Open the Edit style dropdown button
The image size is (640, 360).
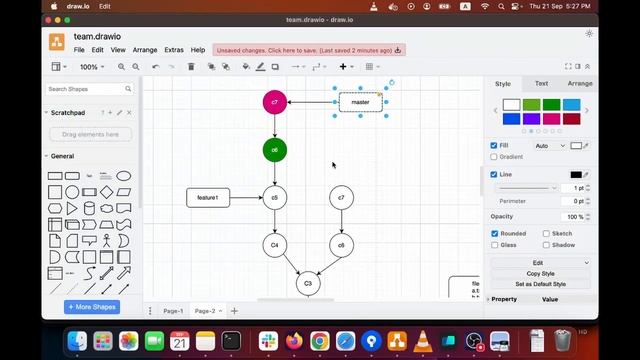pos(540,263)
